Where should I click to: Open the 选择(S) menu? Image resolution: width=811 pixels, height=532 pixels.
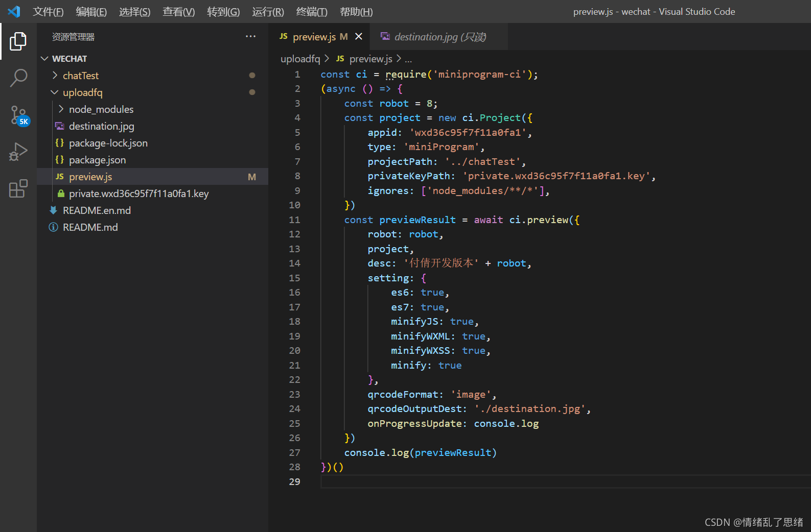pyautogui.click(x=135, y=11)
